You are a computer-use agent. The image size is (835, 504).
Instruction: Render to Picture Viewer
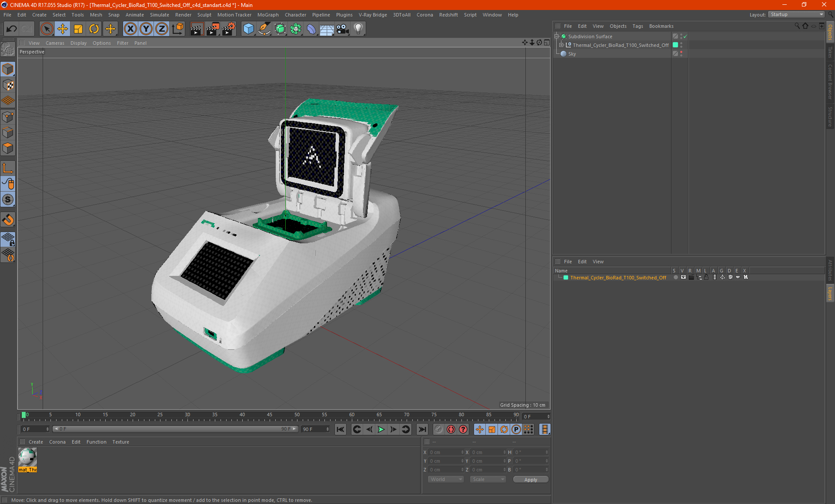point(213,29)
